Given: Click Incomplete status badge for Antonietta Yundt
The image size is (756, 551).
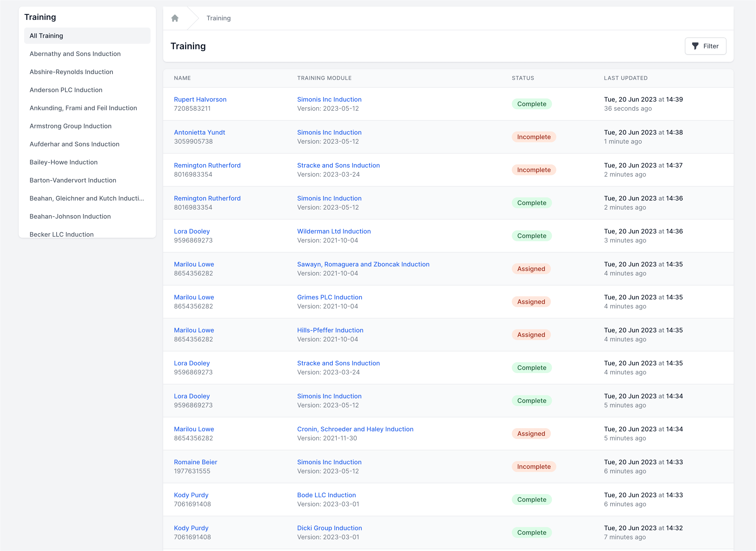Looking at the screenshot, I should [533, 137].
